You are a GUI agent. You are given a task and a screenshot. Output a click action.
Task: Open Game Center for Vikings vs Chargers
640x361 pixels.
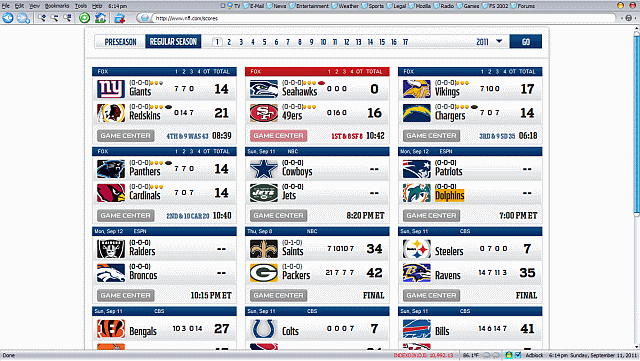(431, 136)
